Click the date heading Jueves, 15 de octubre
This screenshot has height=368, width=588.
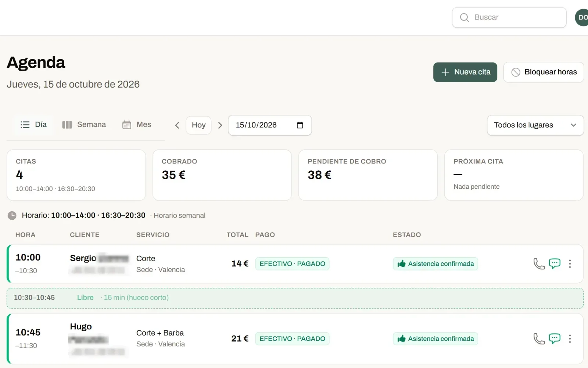point(73,84)
